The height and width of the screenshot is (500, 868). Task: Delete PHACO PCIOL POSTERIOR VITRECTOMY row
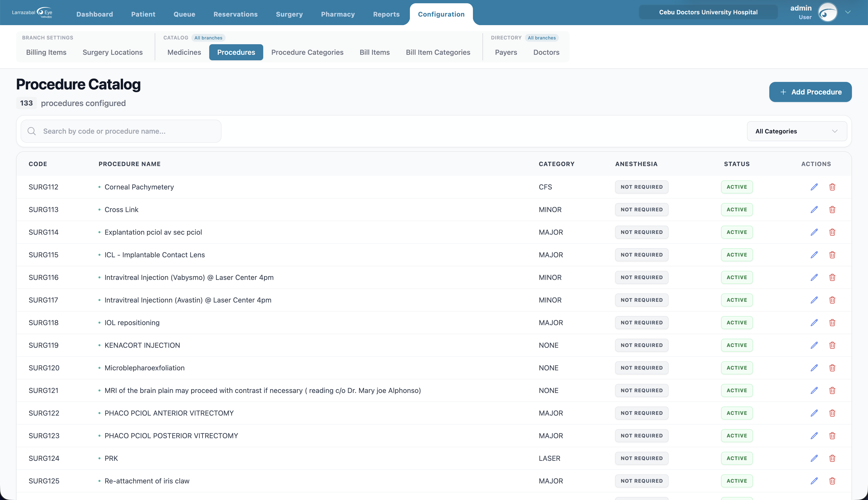click(832, 436)
